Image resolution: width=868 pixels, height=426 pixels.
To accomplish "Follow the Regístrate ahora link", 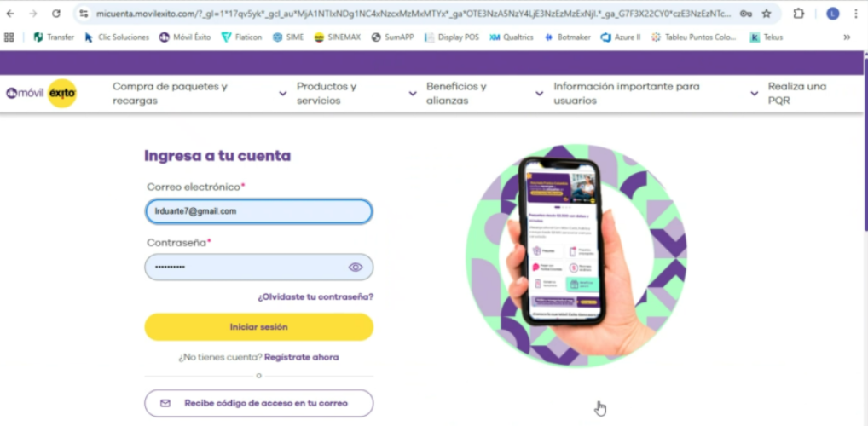I will click(x=302, y=357).
